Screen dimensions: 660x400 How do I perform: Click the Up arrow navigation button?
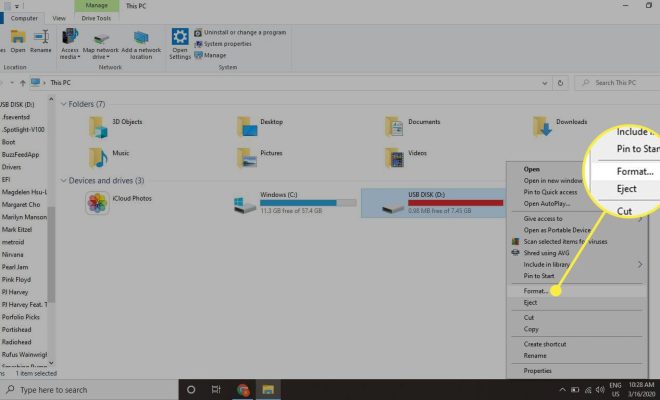pos(23,83)
